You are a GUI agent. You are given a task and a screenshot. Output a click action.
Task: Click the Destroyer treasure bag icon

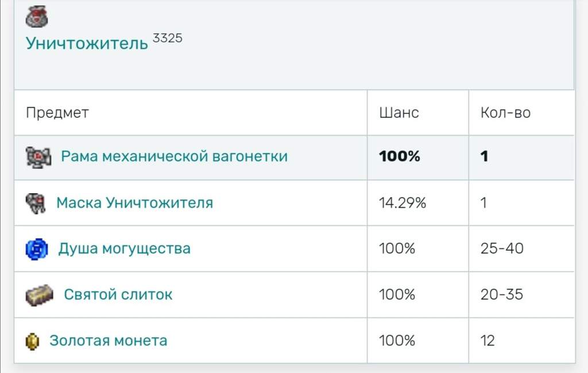36,17
